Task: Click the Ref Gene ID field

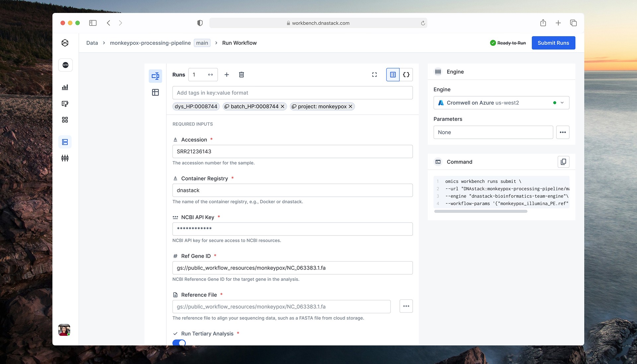Action: pos(293,268)
